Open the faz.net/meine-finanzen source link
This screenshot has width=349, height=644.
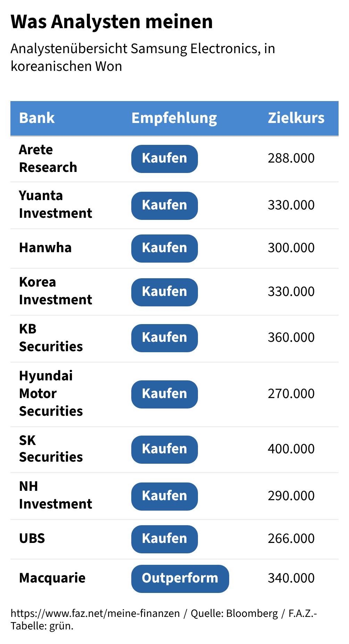(95, 613)
